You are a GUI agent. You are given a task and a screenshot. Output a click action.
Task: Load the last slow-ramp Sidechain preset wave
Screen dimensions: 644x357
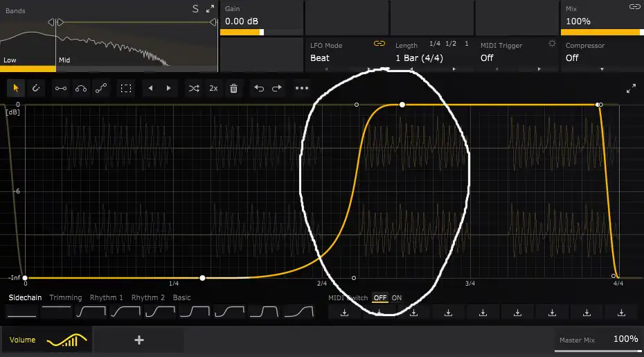click(x=299, y=312)
